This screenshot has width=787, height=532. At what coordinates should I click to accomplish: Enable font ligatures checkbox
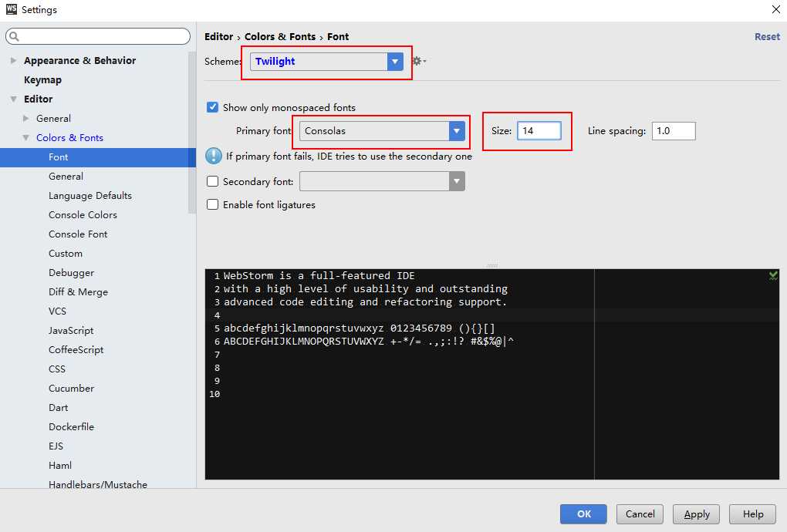click(212, 204)
